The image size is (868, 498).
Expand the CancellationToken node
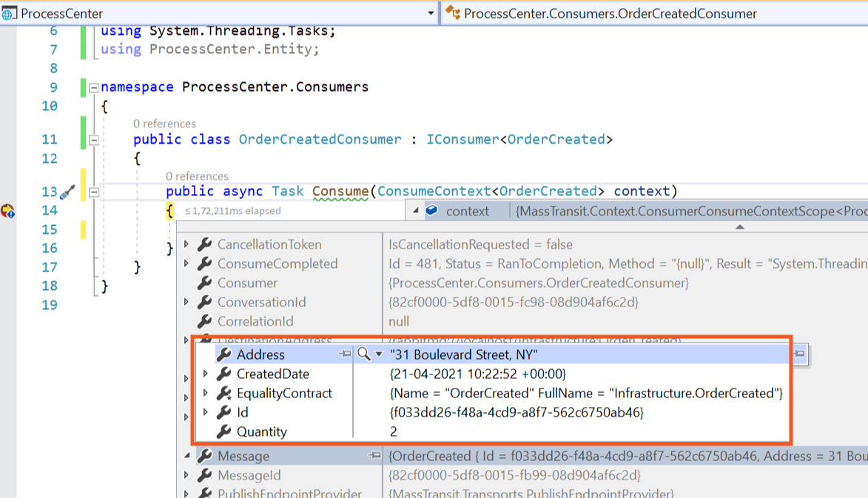[187, 244]
